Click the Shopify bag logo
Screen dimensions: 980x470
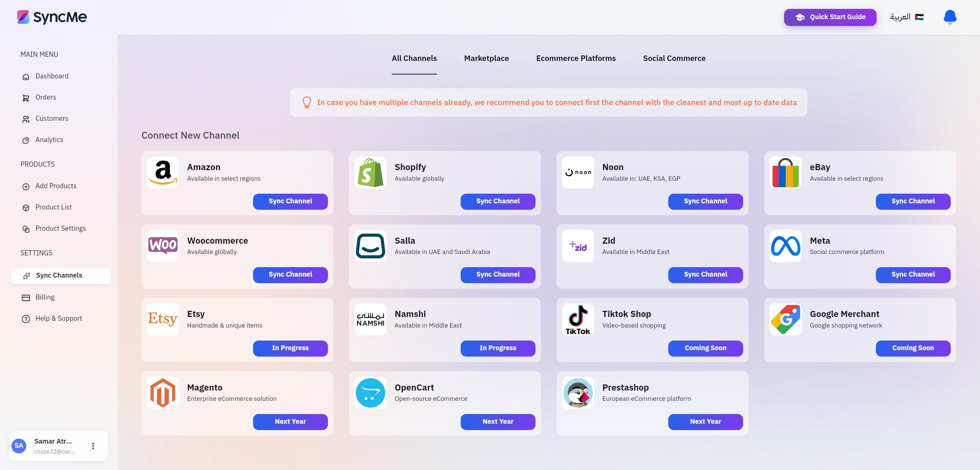tap(370, 173)
